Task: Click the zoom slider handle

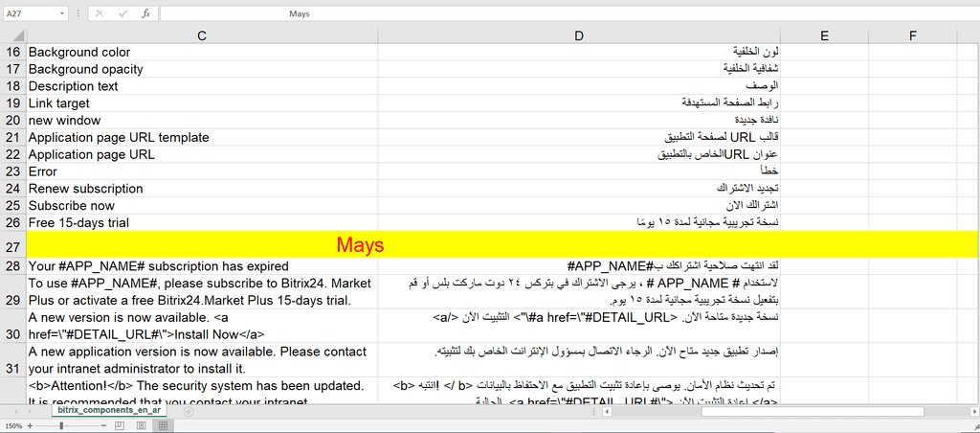Action: [61, 425]
